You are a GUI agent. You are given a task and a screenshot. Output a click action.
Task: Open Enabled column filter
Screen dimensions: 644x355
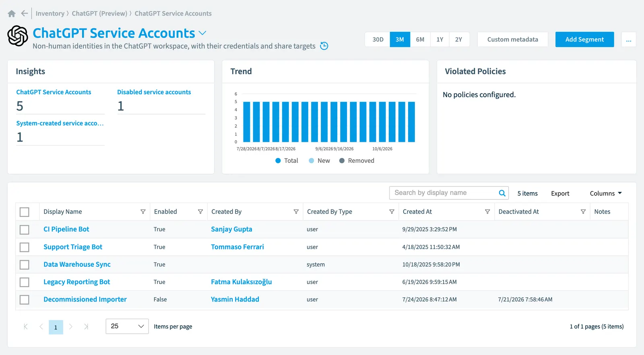click(x=200, y=212)
